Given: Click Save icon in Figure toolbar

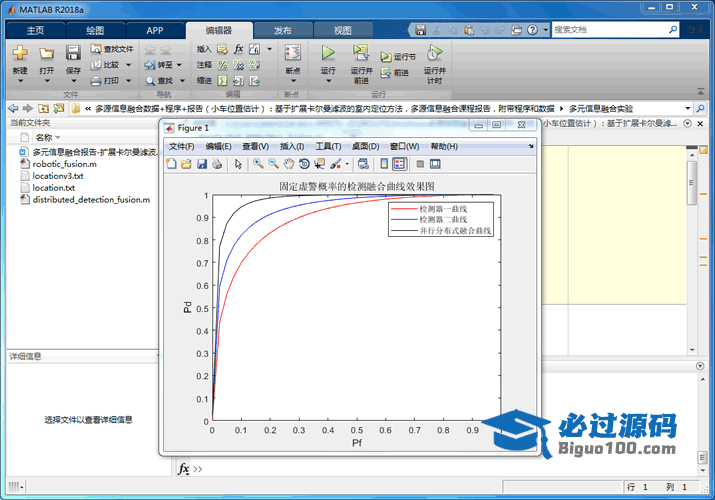Looking at the screenshot, I should tap(201, 164).
